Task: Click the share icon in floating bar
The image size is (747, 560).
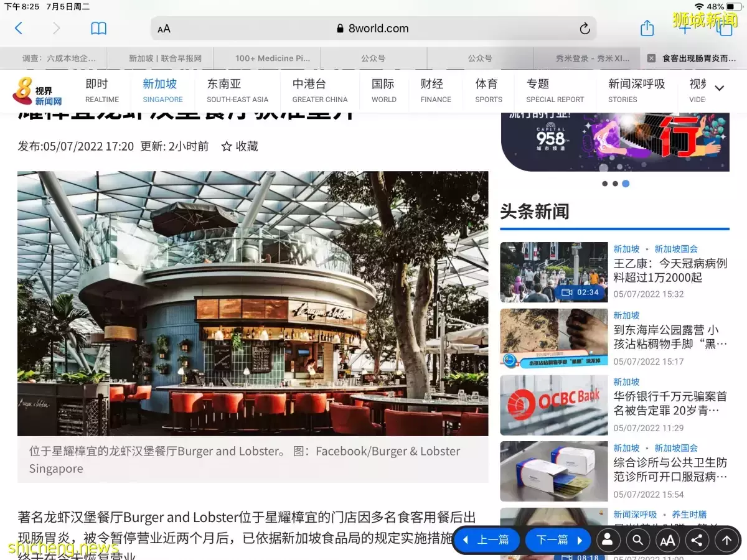Action: click(x=697, y=540)
